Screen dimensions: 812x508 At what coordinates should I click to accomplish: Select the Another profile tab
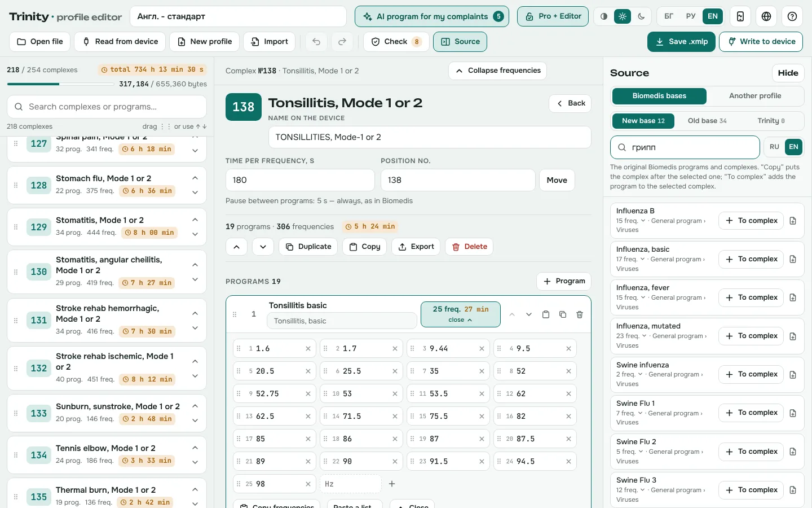coord(755,96)
